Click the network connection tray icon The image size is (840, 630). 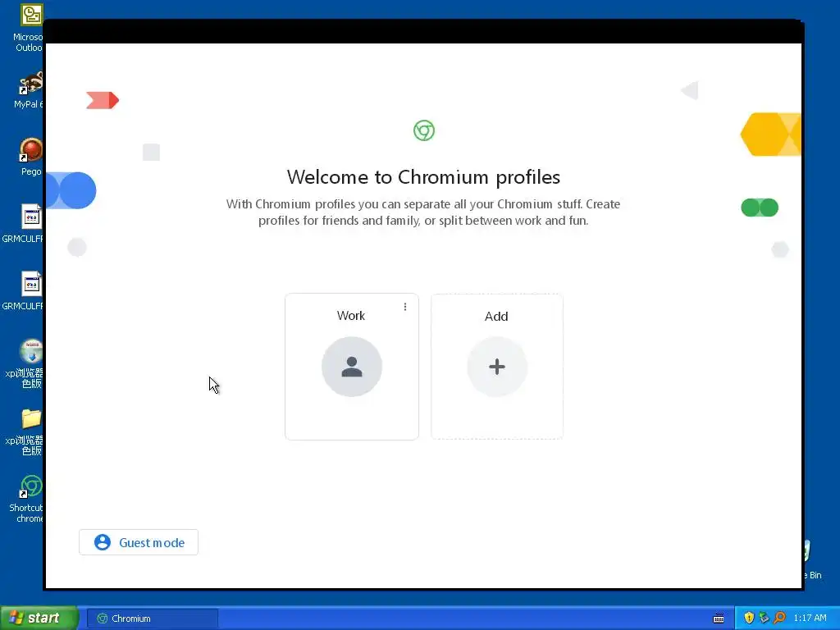[x=764, y=618]
